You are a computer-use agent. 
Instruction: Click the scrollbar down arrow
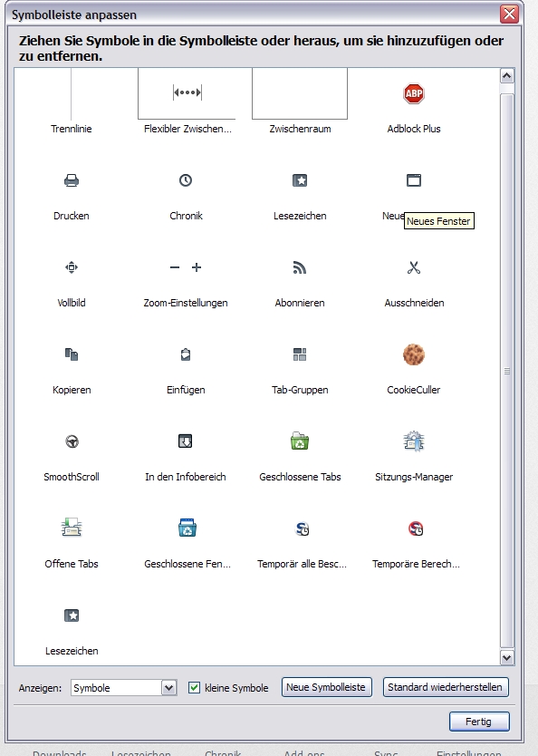tap(506, 657)
